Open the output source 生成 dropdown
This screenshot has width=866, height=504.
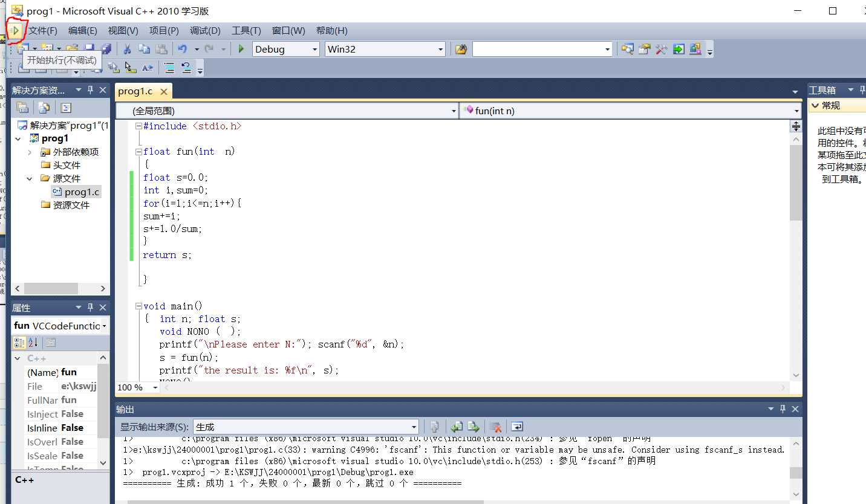(x=414, y=427)
